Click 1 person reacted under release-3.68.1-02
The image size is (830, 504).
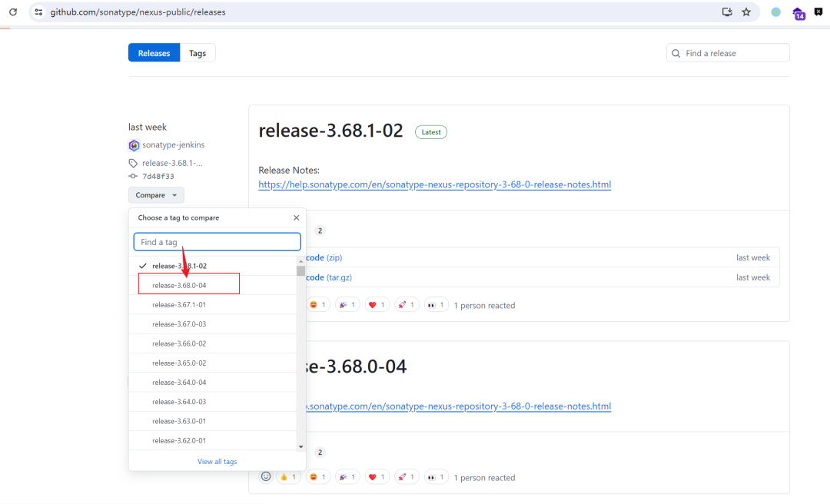(x=484, y=306)
